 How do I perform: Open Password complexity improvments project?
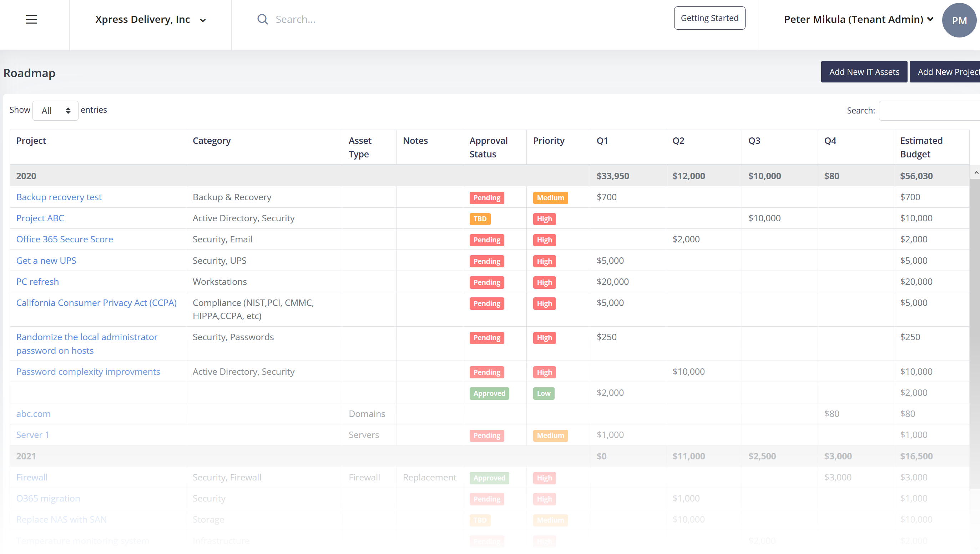88,372
